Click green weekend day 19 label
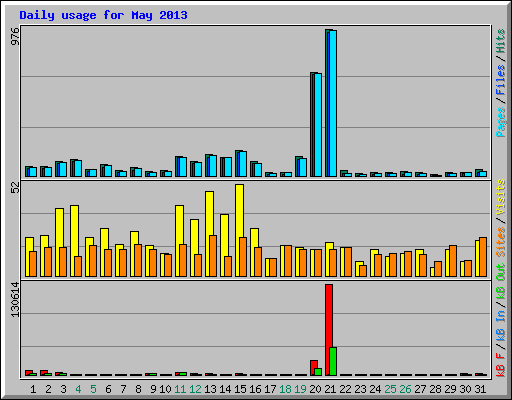The width and height of the screenshot is (512, 400). point(300,389)
